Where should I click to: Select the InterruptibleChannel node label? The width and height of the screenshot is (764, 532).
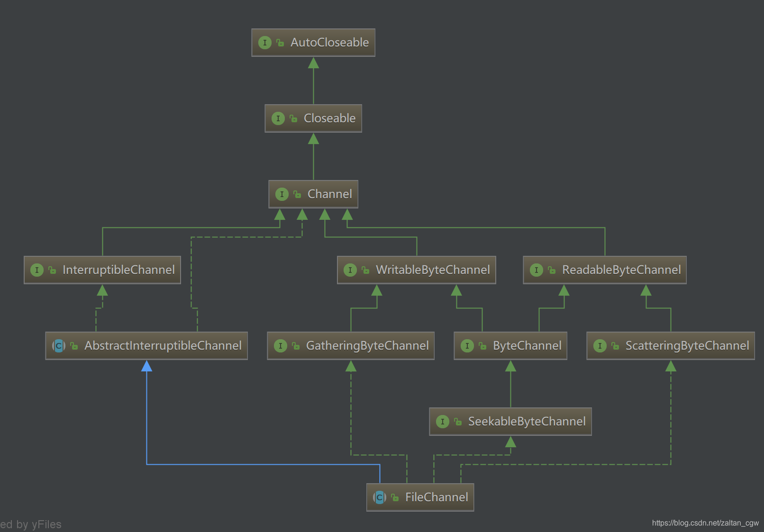(119, 270)
